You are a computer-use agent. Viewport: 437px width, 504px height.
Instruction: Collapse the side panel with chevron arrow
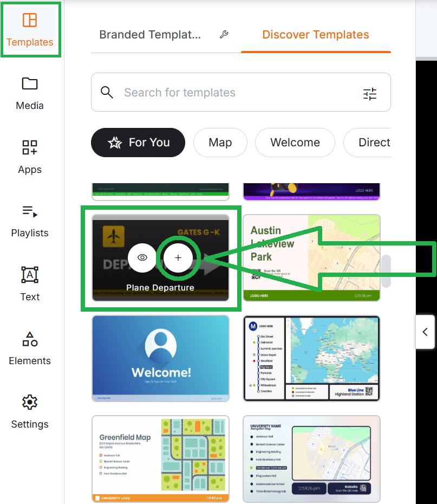[425, 332]
